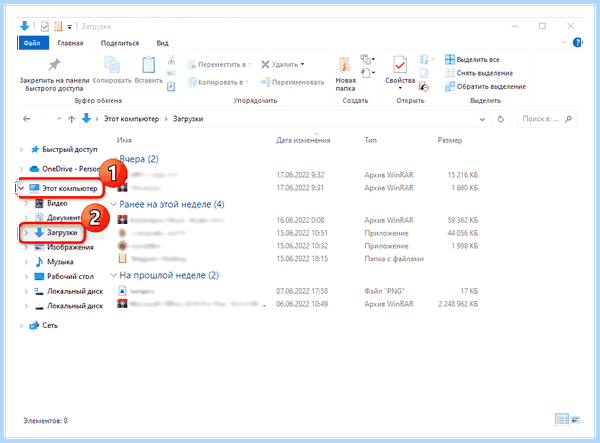Image resolution: width=600 pixels, height=443 pixels.
Task: Click quick access toolbar properties checkmark icon
Action: click(x=45, y=26)
